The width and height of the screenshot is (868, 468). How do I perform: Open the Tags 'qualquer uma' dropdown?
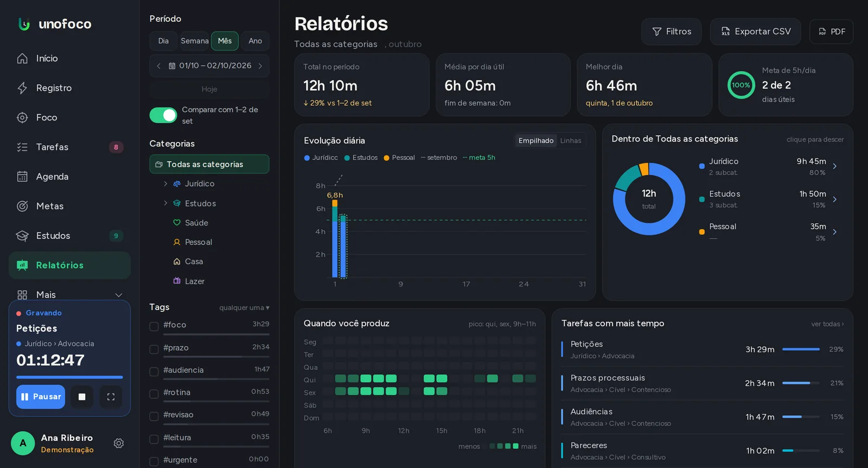point(244,308)
